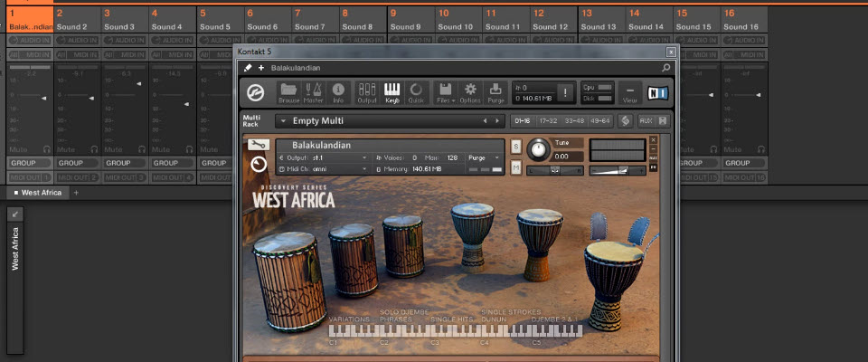868x362 pixels.
Task: Click the Kontakt logo at toolbar left
Action: pos(255,92)
